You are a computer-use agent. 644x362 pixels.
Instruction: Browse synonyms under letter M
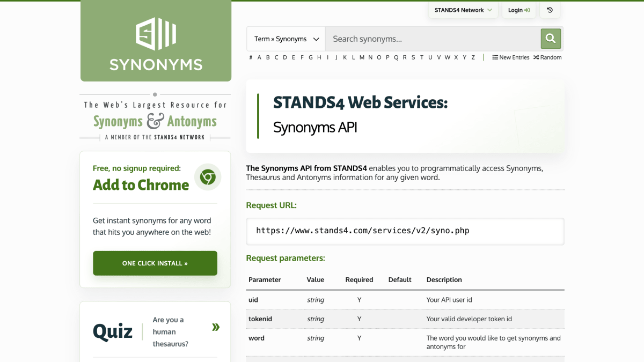point(362,57)
